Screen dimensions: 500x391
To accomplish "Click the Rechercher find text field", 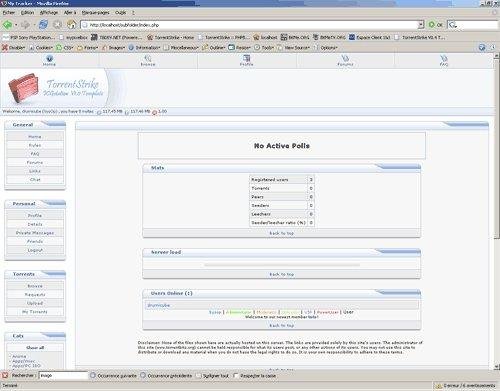I will [x=63, y=376].
